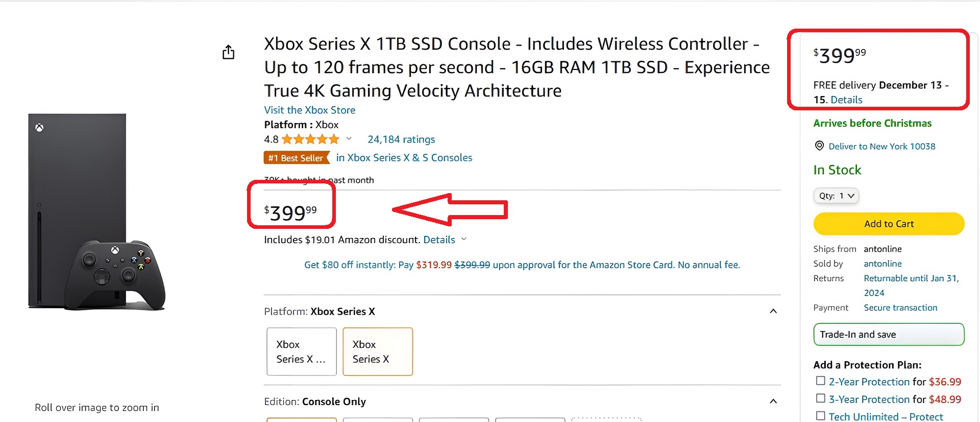This screenshot has width=980, height=422.
Task: Select the truncated Xbox Series X ... option
Action: pos(301,351)
